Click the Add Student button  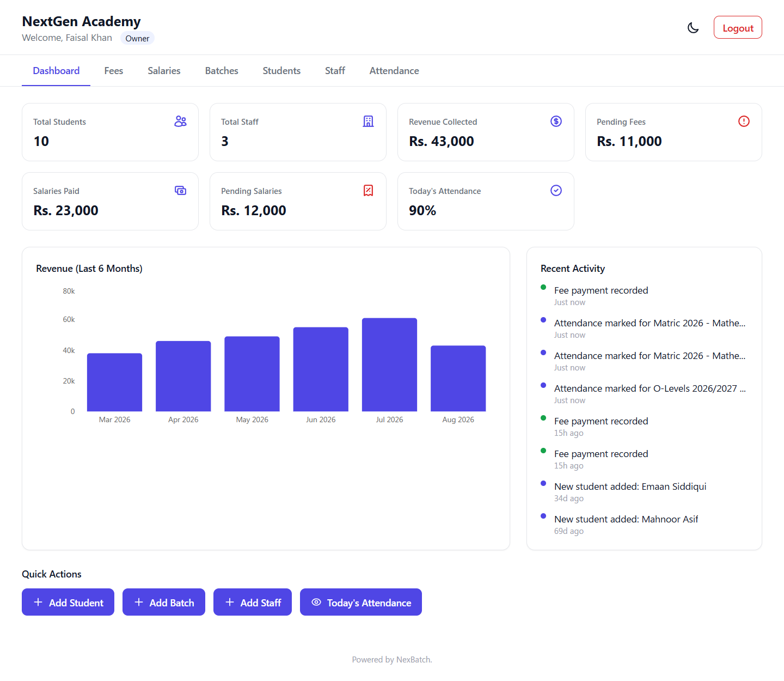68,602
